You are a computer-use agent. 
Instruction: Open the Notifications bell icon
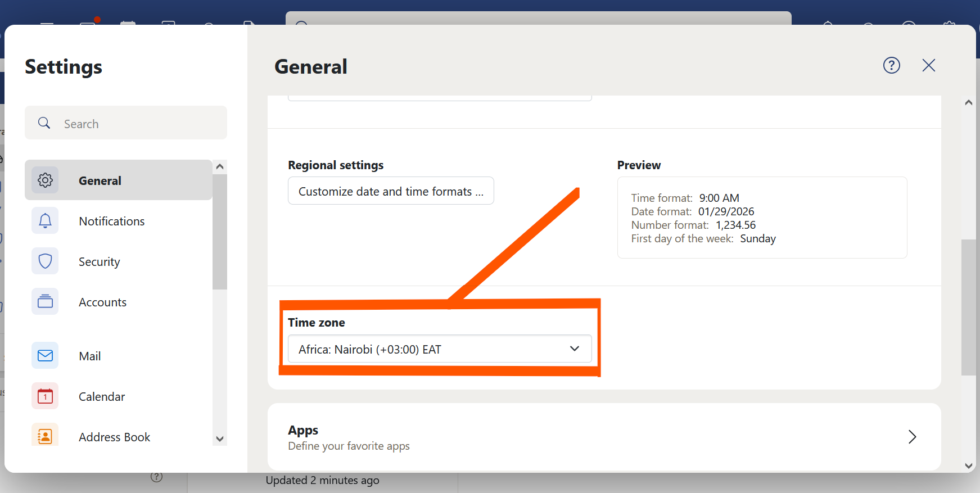[45, 220]
